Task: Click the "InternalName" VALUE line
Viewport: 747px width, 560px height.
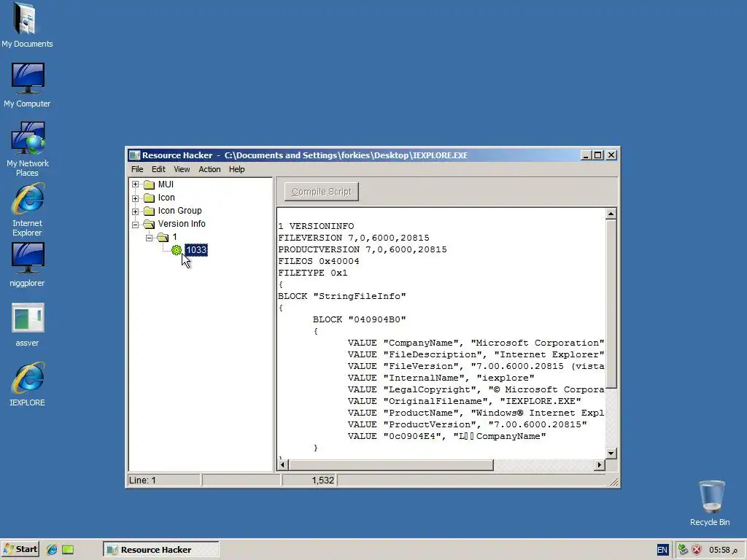Action: coord(441,378)
